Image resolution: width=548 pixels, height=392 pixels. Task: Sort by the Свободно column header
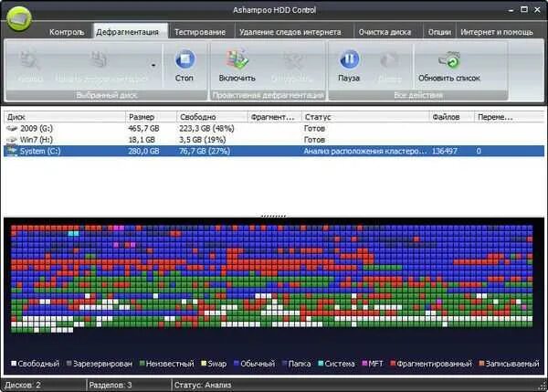point(212,117)
